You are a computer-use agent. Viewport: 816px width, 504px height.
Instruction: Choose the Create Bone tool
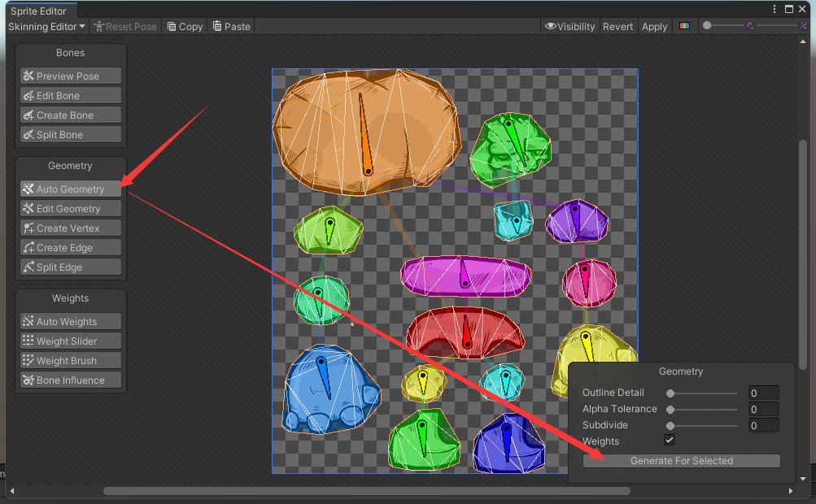pyautogui.click(x=70, y=115)
